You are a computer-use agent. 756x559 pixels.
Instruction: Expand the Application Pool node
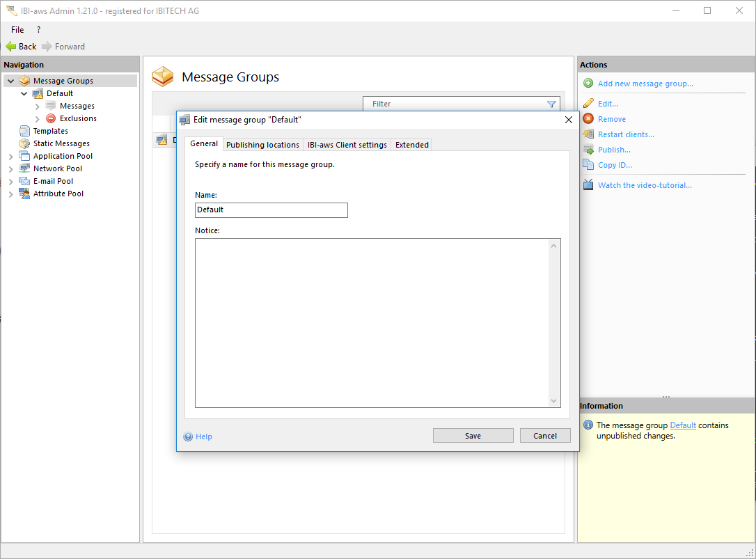pyautogui.click(x=10, y=156)
